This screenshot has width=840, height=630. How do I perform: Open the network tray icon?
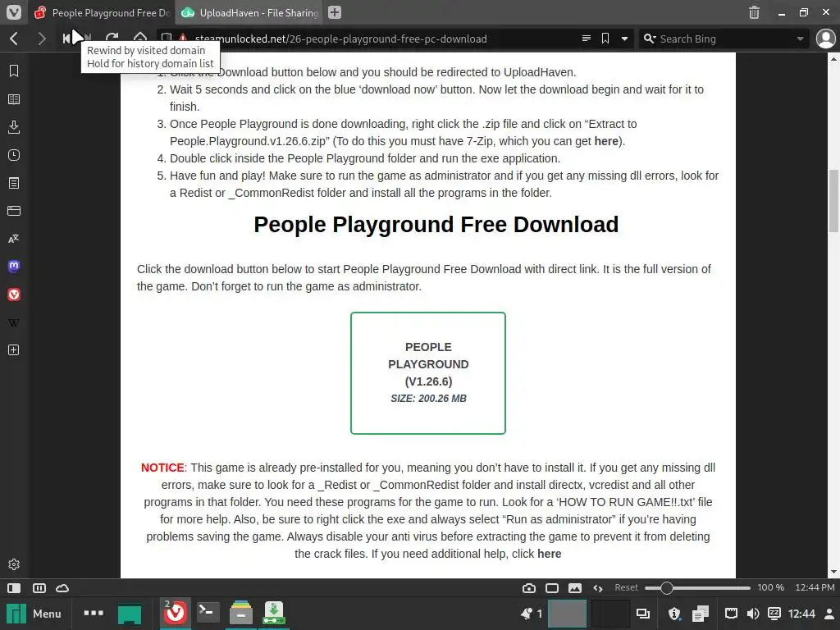(x=731, y=614)
